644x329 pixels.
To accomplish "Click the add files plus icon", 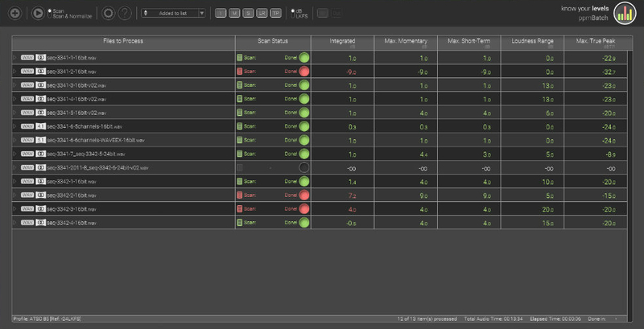I will (15, 14).
